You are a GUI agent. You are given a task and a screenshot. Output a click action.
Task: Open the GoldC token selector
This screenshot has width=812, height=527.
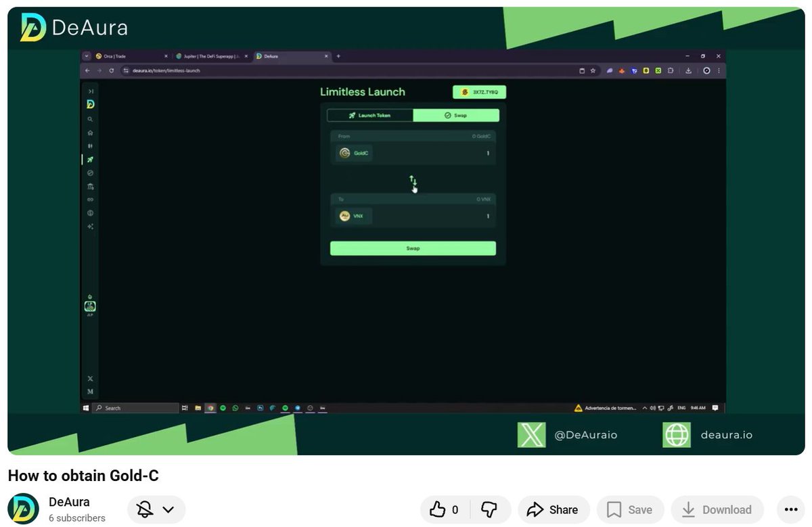click(x=355, y=154)
